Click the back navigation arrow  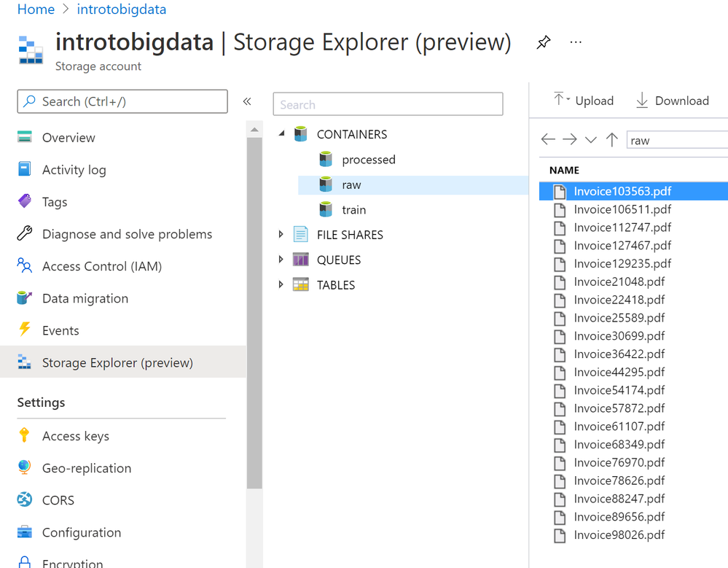[548, 140]
